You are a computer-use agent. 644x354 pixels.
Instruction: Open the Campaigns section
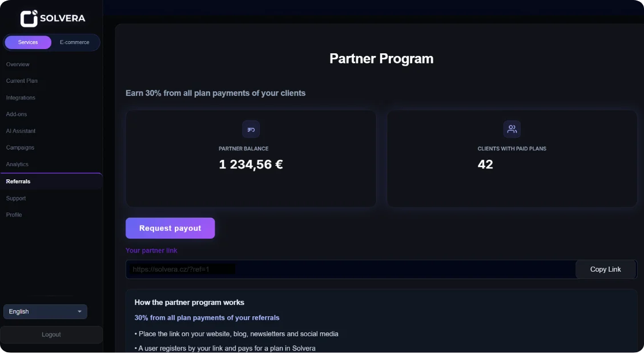20,147
